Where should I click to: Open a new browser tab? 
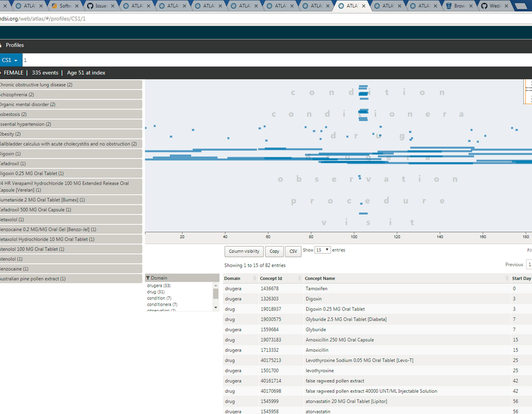tap(521, 6)
